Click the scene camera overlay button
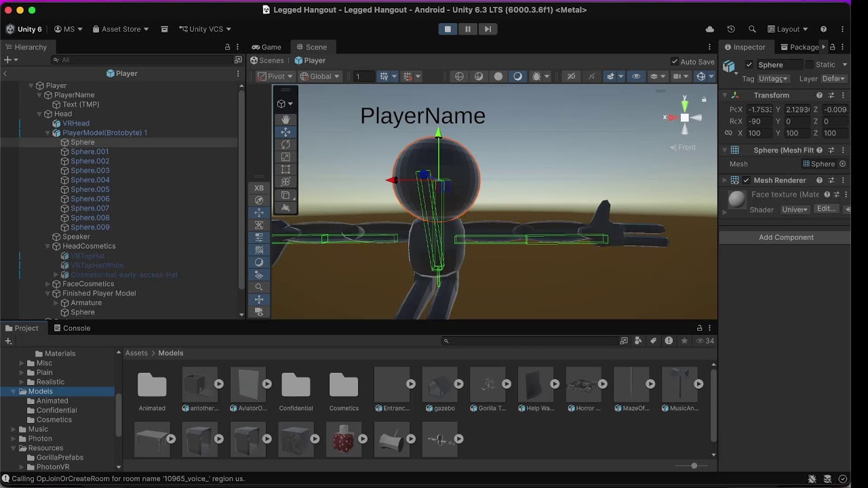 259,312
